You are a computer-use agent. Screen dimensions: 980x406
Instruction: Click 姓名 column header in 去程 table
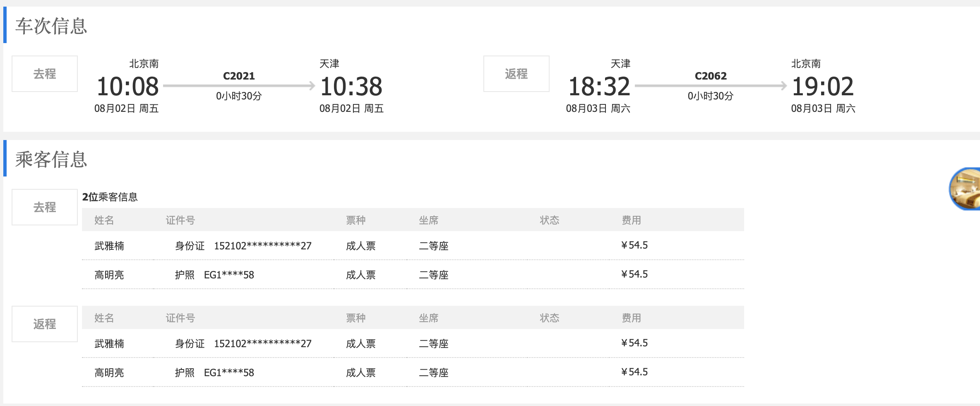click(x=104, y=220)
